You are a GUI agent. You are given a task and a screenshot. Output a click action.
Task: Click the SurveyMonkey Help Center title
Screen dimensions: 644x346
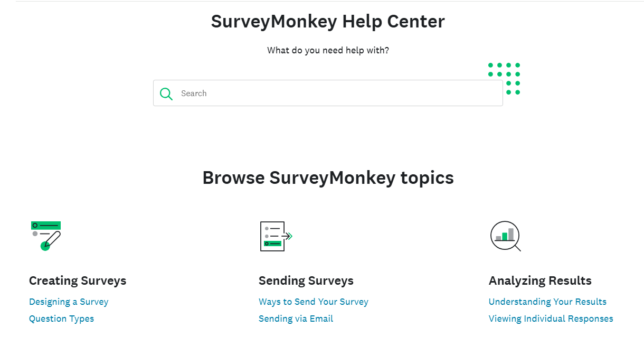328,22
